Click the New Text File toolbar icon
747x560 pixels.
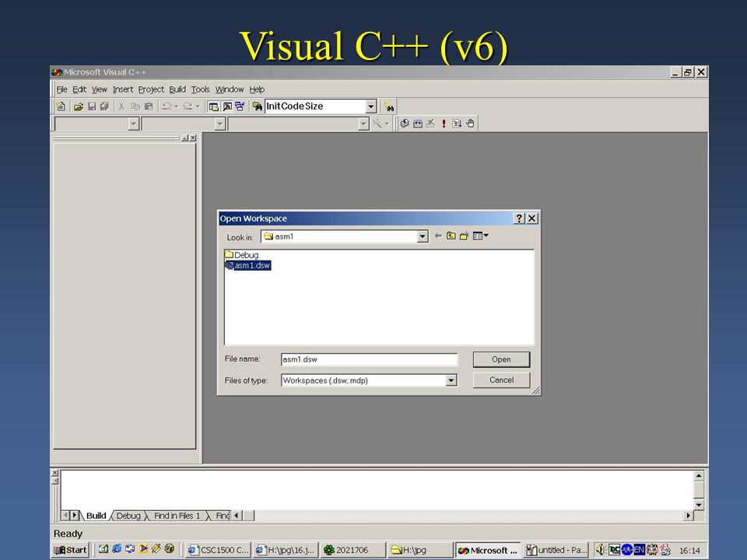coord(61,107)
